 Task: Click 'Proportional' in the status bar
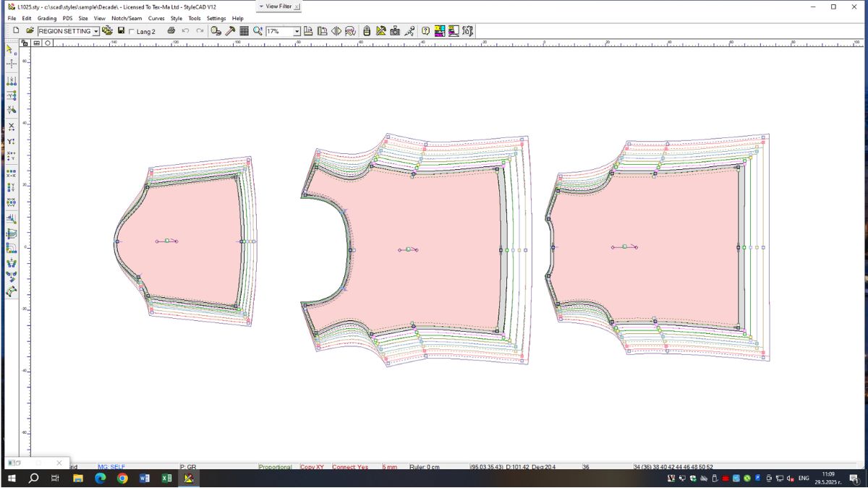click(276, 467)
